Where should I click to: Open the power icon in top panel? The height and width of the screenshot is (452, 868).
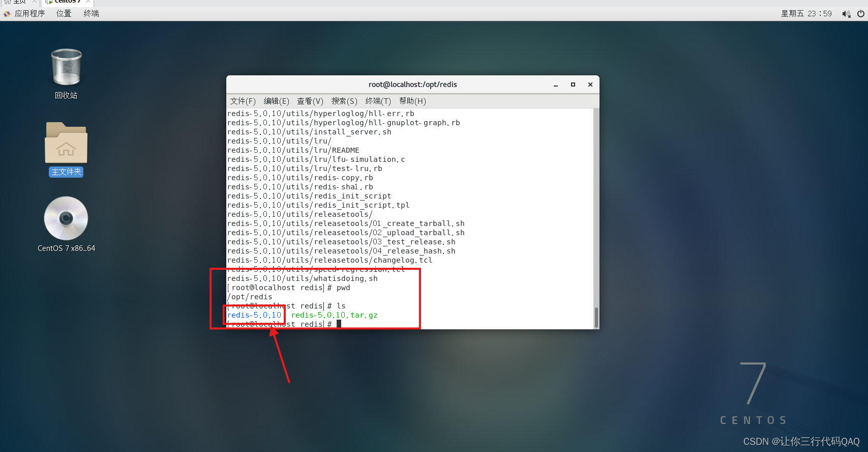(860, 14)
